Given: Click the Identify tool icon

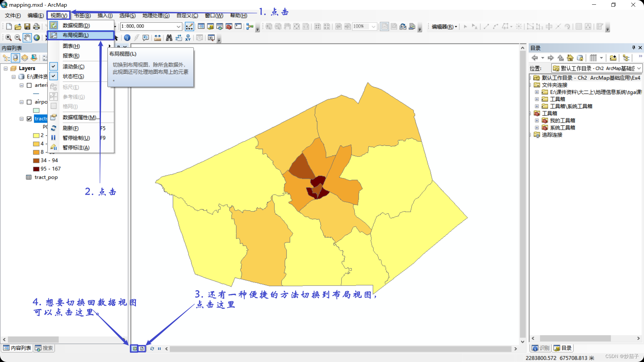Looking at the screenshot, I should point(127,38).
